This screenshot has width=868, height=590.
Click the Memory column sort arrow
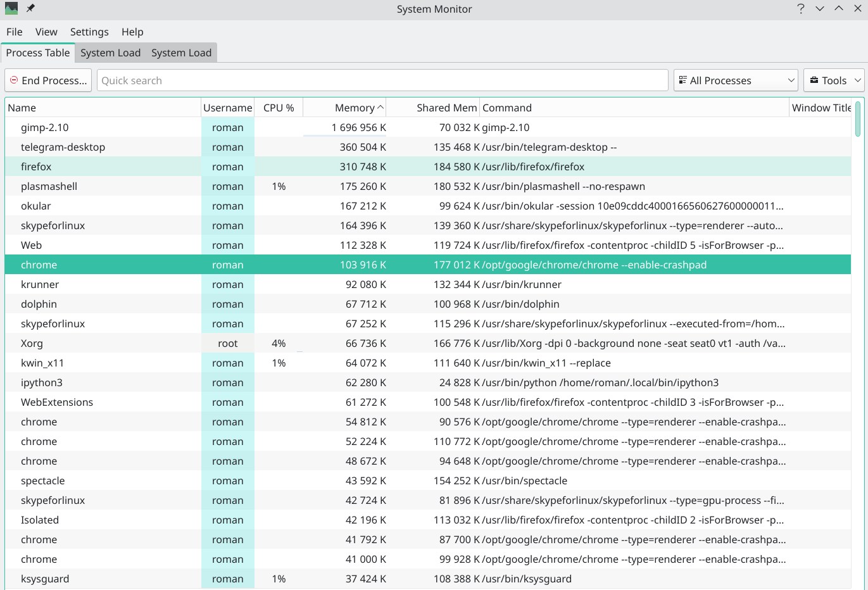[381, 108]
